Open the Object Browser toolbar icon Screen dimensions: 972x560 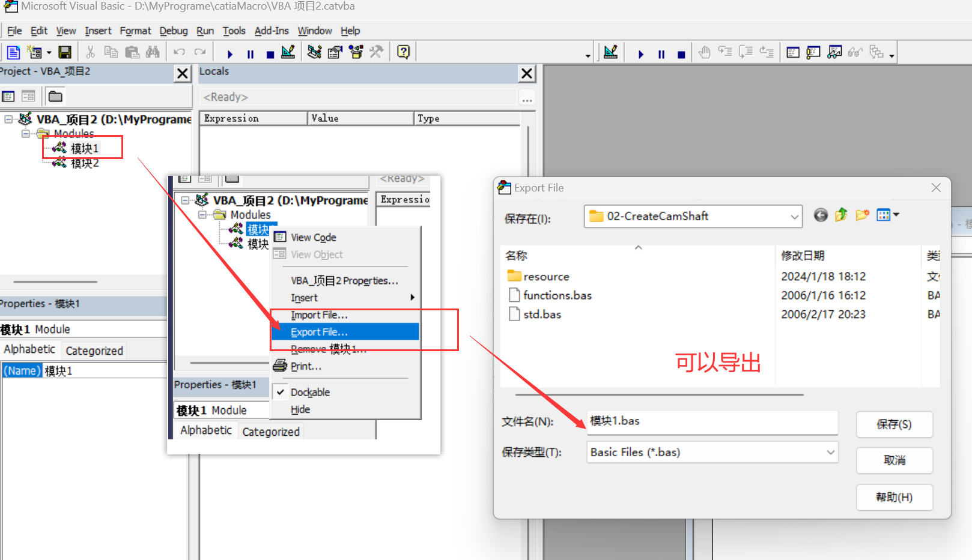(356, 52)
